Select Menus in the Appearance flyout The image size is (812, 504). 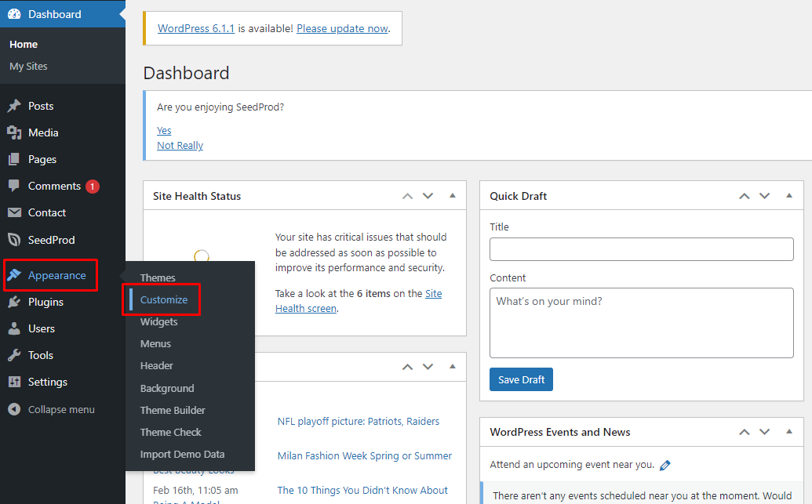coord(155,343)
